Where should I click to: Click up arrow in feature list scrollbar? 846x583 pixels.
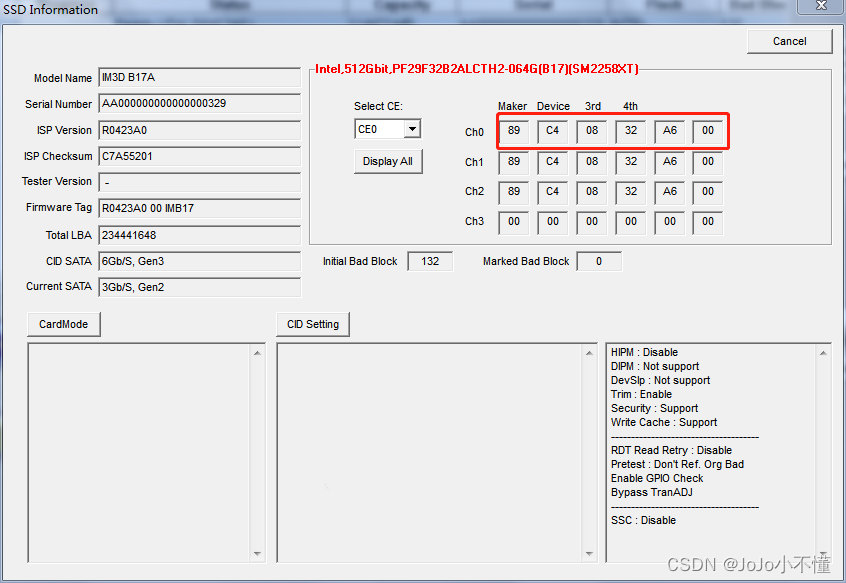(x=823, y=353)
